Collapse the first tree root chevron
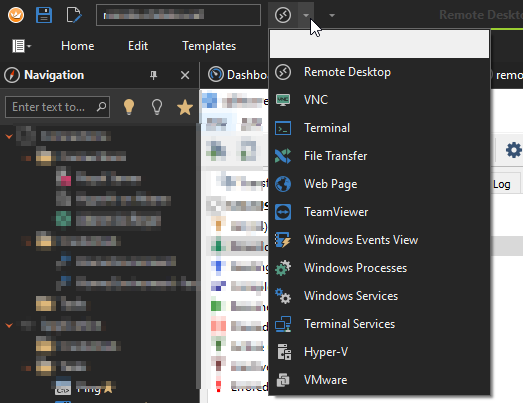 click(x=9, y=136)
